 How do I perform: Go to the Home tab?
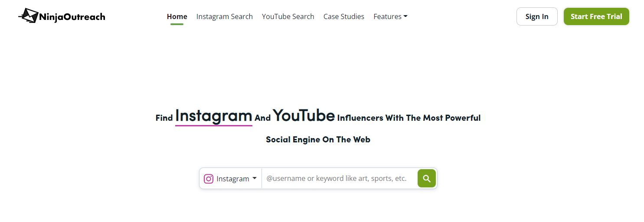pyautogui.click(x=177, y=16)
